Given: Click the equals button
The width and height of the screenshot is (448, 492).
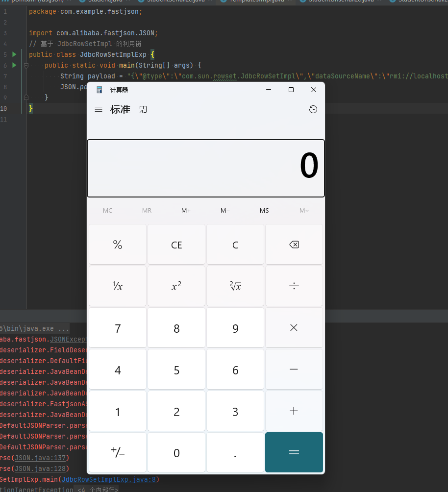Looking at the screenshot, I should click(294, 452).
